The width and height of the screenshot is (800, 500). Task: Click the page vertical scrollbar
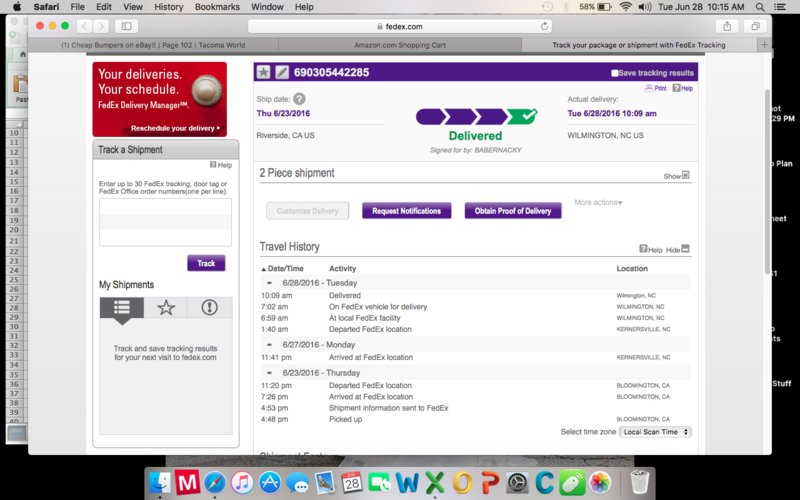pos(767,182)
